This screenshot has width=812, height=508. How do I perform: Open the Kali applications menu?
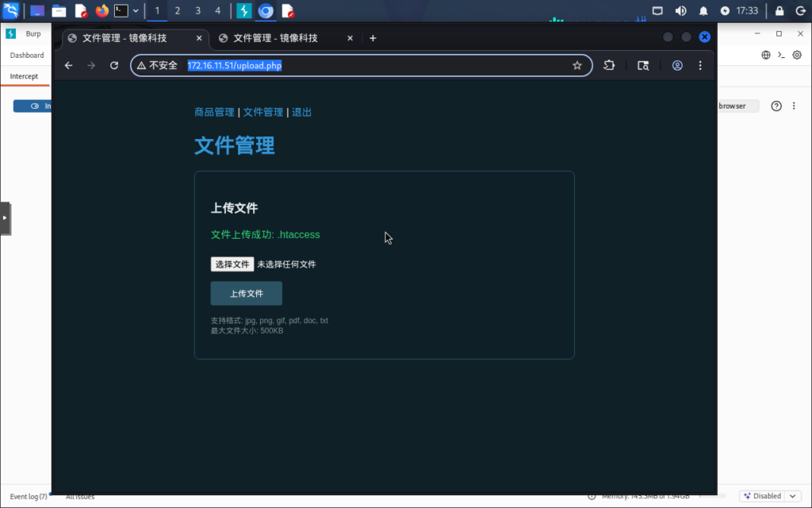coord(11,11)
